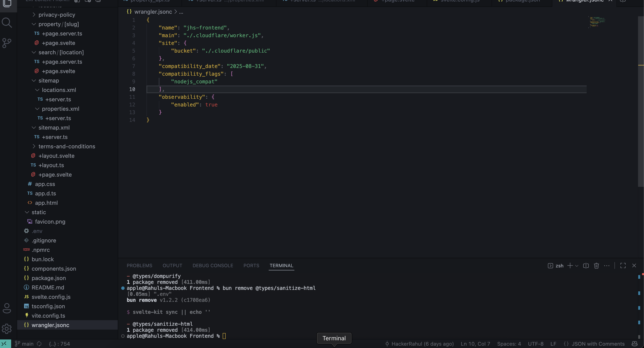Image resolution: width=644 pixels, height=348 pixels.
Task: Kill terminal with trash icon
Action: 596,266
